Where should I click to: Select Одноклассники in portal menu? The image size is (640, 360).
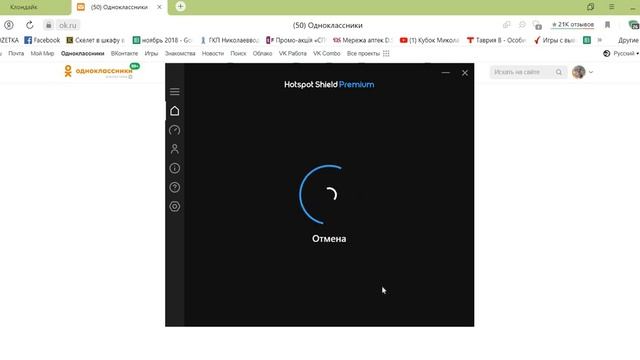coord(82,53)
